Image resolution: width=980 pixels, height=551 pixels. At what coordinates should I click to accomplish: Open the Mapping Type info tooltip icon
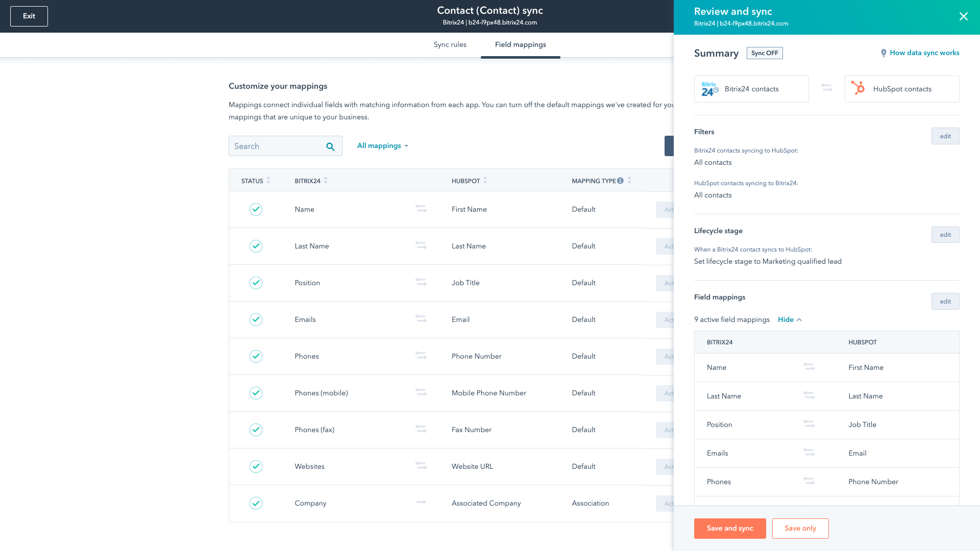pos(620,180)
